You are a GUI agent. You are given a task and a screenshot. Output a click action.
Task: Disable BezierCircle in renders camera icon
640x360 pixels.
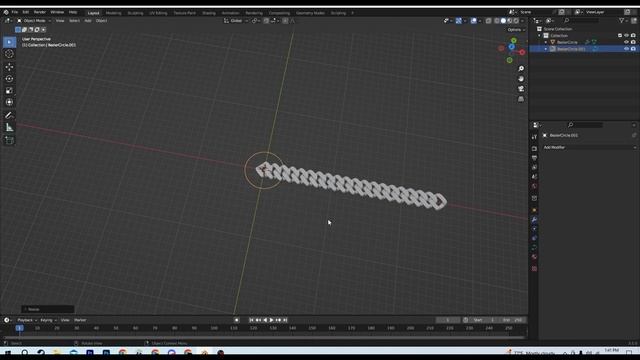click(x=633, y=42)
